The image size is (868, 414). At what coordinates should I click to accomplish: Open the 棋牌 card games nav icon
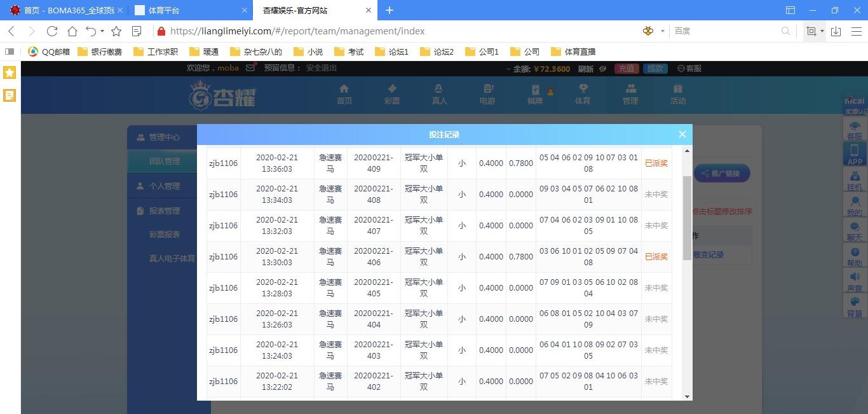click(535, 94)
